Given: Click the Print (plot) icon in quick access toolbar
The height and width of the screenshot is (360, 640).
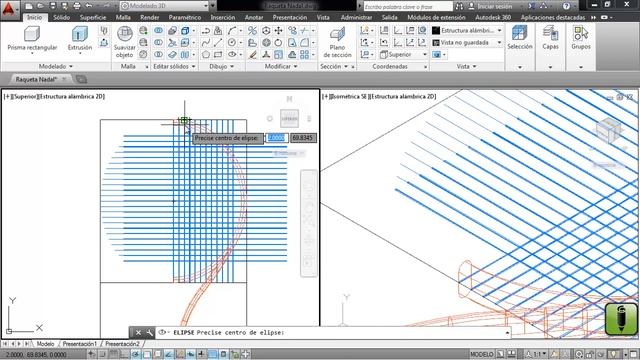Looking at the screenshot, I should click(x=77, y=6).
